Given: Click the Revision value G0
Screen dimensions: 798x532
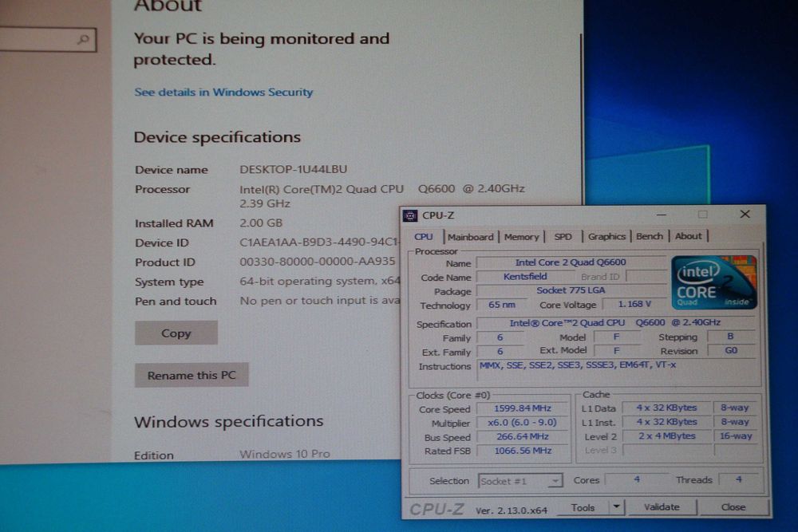Looking at the screenshot, I should point(731,350).
